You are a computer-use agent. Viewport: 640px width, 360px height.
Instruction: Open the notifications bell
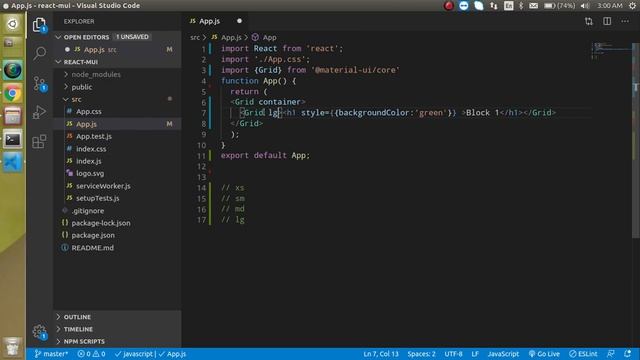(x=628, y=354)
